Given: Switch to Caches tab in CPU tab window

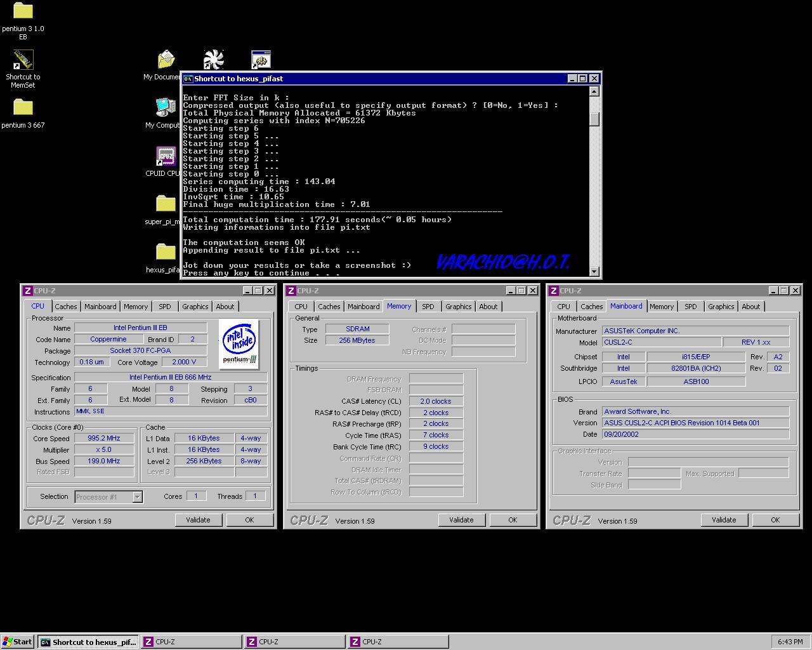Looking at the screenshot, I should 66,307.
